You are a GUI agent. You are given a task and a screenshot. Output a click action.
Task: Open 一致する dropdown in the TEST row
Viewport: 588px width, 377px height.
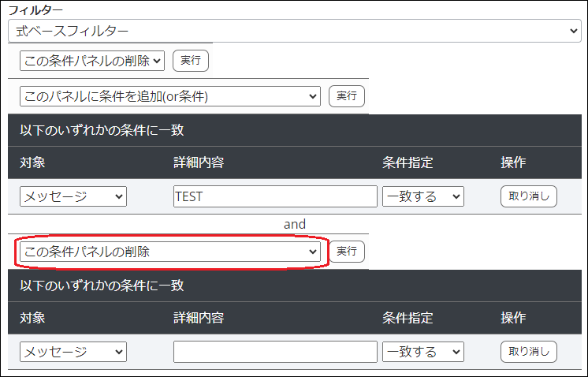[423, 196]
